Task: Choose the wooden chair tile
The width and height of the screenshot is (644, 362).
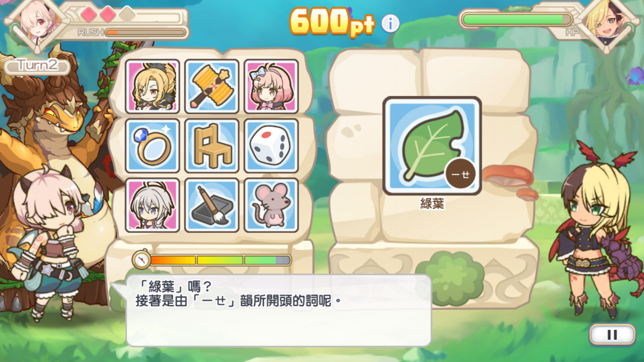Action: pyautogui.click(x=212, y=146)
